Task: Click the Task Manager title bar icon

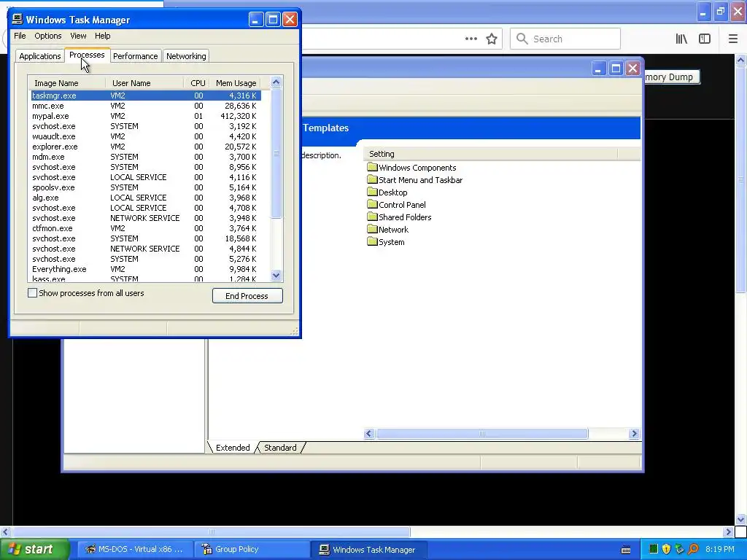Action: (x=18, y=19)
